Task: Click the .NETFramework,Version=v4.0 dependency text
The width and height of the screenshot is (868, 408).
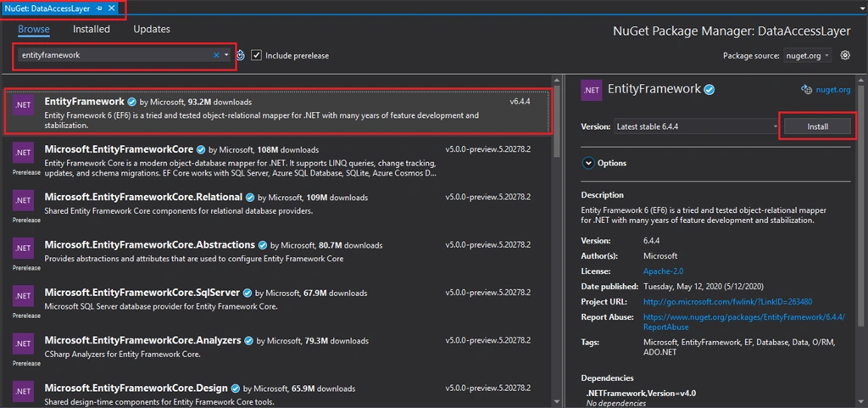Action: (x=641, y=393)
